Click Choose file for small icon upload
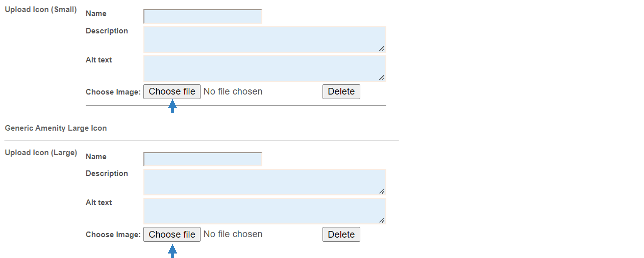This screenshot has height=258, width=644. 172,92
